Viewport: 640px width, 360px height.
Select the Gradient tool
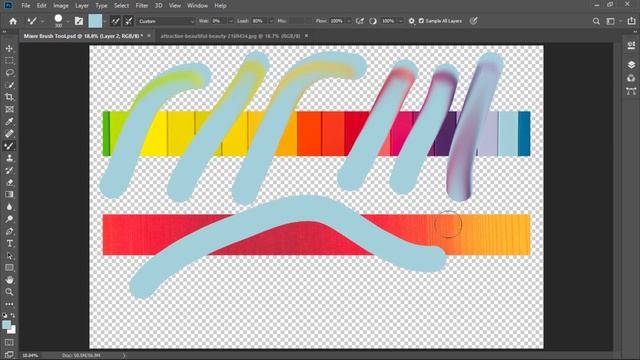click(9, 195)
